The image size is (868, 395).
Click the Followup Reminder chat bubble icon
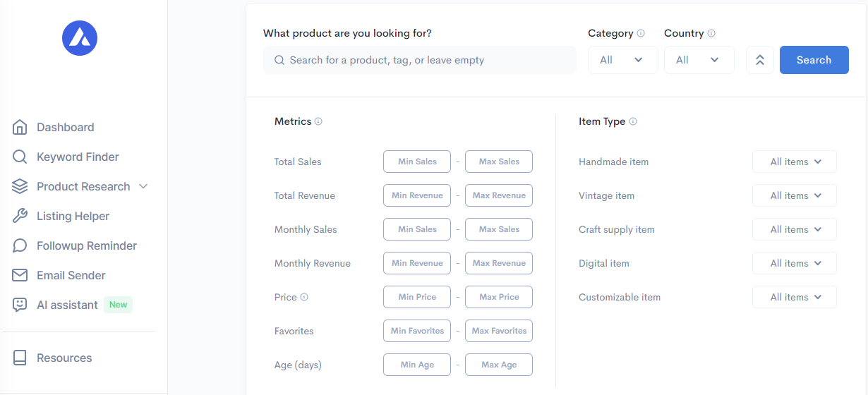20,246
